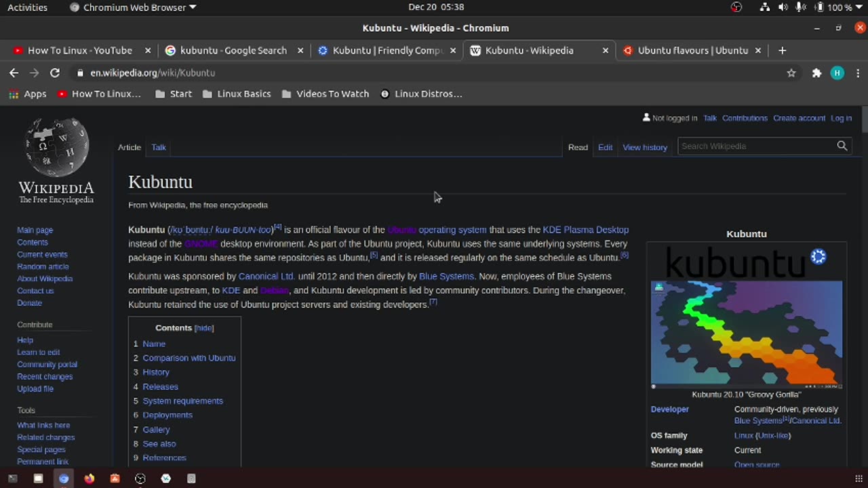
Task: Select the Read tab
Action: [x=578, y=147]
